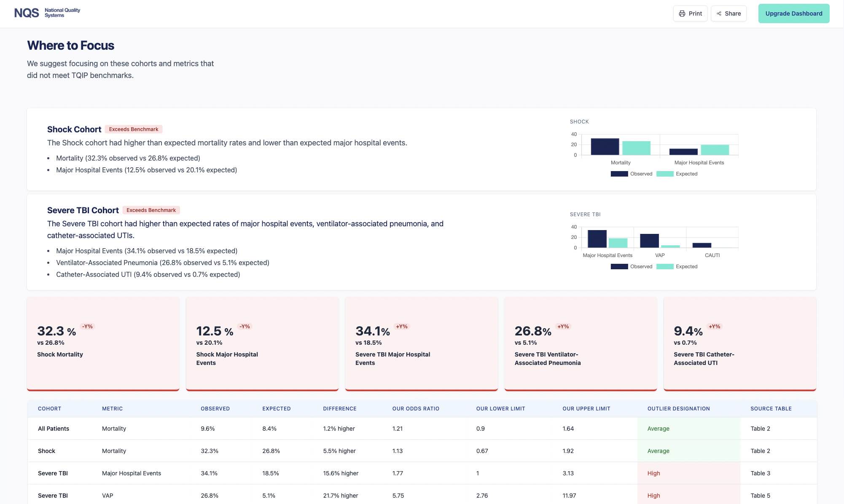Click the Observed legend swatch in Shock chart
844x504 pixels.
[x=619, y=174]
